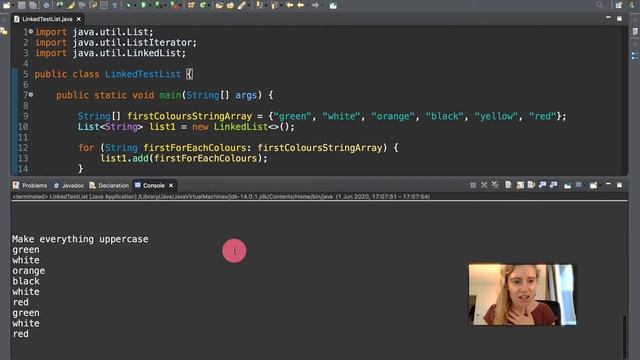The height and width of the screenshot is (360, 640).
Task: Click the Clear Console icon
Action: click(x=508, y=185)
